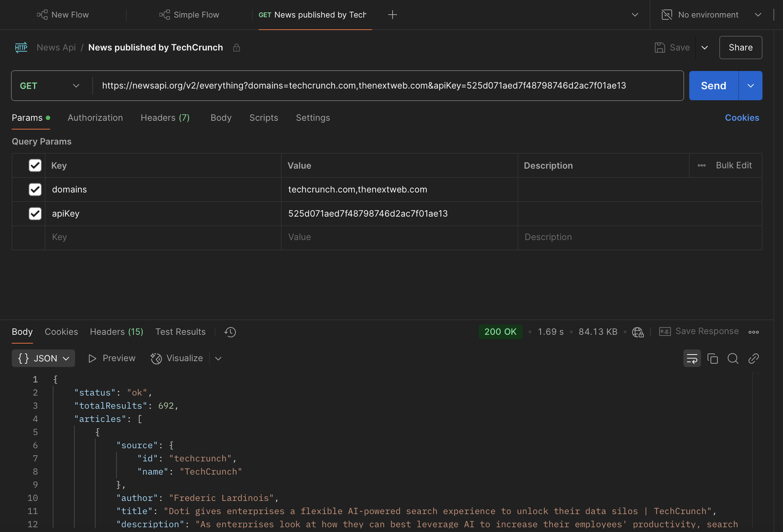Select JSON response format dropdown
The width and height of the screenshot is (783, 532).
point(44,358)
